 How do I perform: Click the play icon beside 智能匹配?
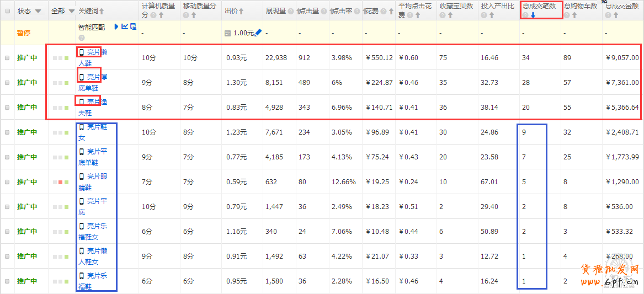(x=116, y=26)
